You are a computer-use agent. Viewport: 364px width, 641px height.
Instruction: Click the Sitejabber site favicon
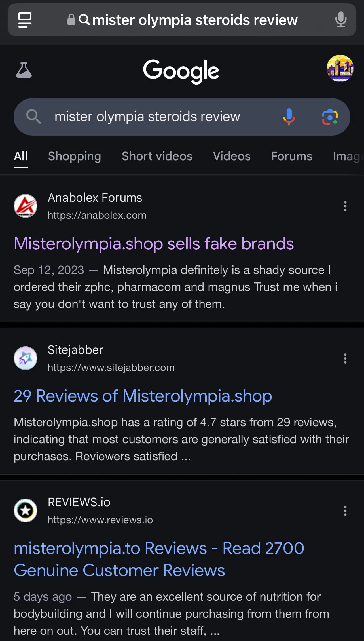tap(26, 358)
